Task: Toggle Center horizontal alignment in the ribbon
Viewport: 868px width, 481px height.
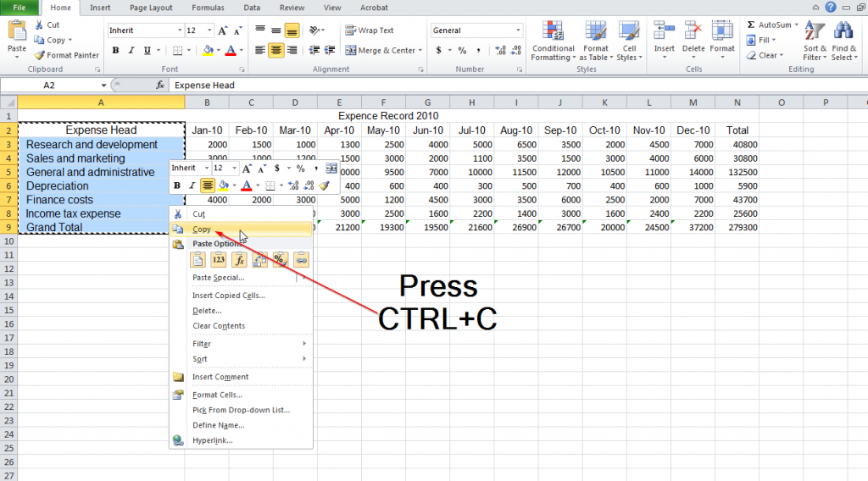Action: (x=275, y=50)
